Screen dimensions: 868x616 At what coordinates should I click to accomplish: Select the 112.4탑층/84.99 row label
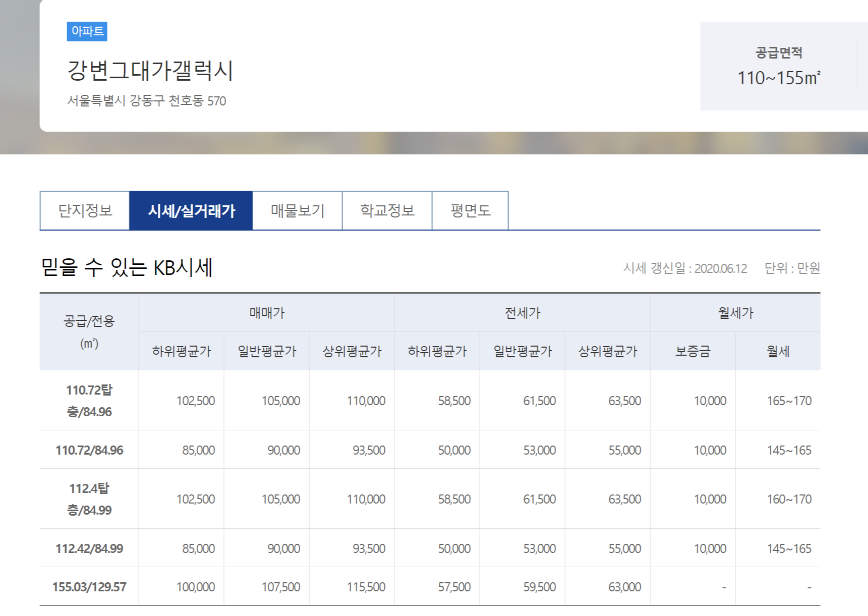click(89, 499)
